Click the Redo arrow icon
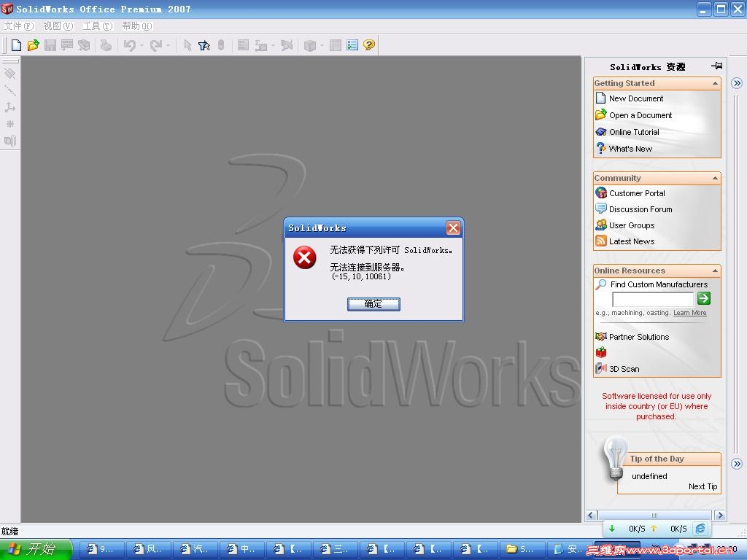Image resolution: width=747 pixels, height=560 pixels. (x=156, y=45)
